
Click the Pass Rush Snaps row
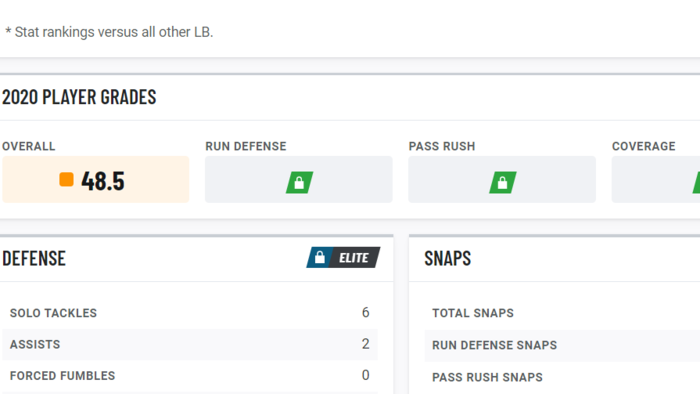pos(562,377)
